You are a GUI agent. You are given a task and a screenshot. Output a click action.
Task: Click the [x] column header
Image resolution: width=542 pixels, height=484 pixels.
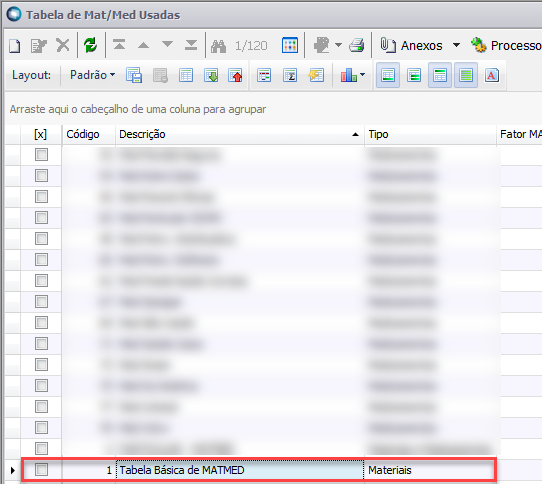[41, 134]
